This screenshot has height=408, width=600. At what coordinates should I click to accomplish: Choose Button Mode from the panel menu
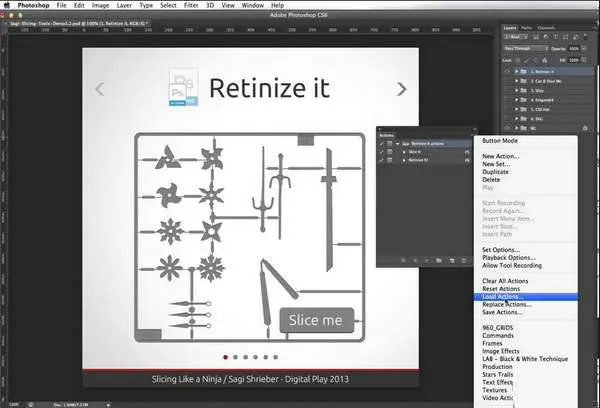click(x=526, y=141)
